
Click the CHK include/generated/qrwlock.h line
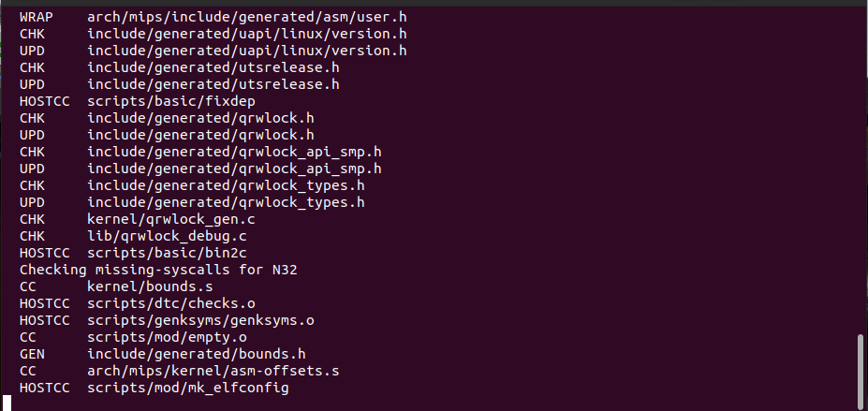click(167, 118)
